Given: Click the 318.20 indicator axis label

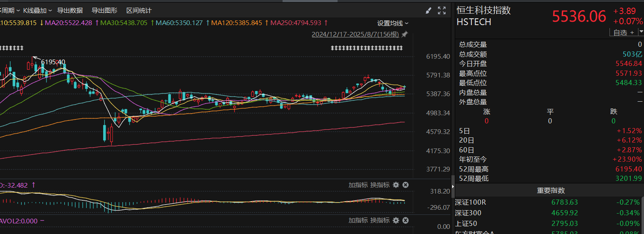Looking at the screenshot, I should point(440,191).
